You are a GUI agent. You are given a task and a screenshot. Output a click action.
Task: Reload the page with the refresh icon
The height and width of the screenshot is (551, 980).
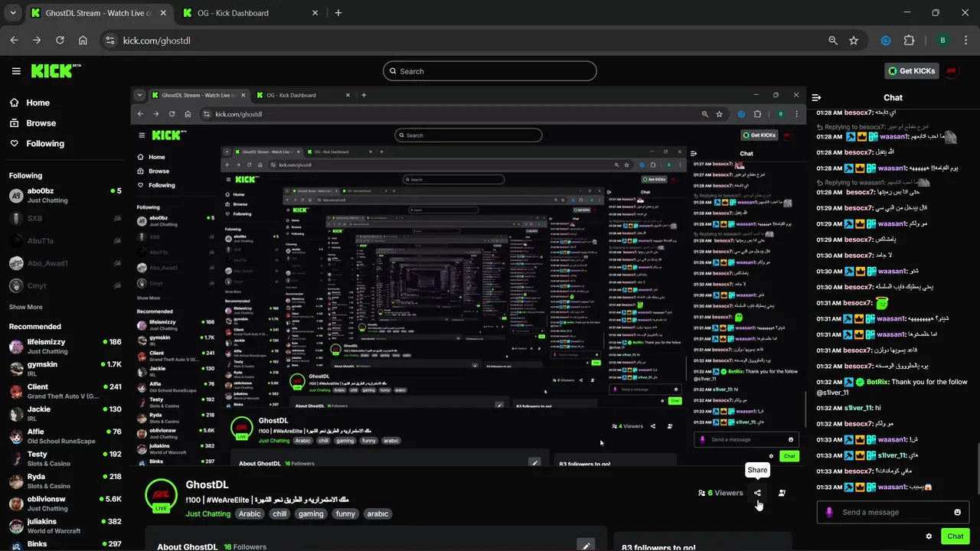(x=60, y=41)
